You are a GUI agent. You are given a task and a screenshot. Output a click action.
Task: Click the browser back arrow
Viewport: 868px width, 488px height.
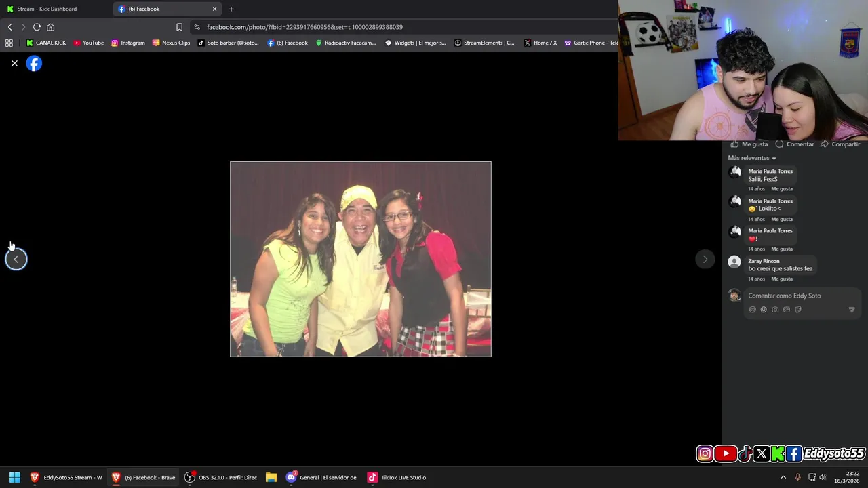click(x=9, y=27)
